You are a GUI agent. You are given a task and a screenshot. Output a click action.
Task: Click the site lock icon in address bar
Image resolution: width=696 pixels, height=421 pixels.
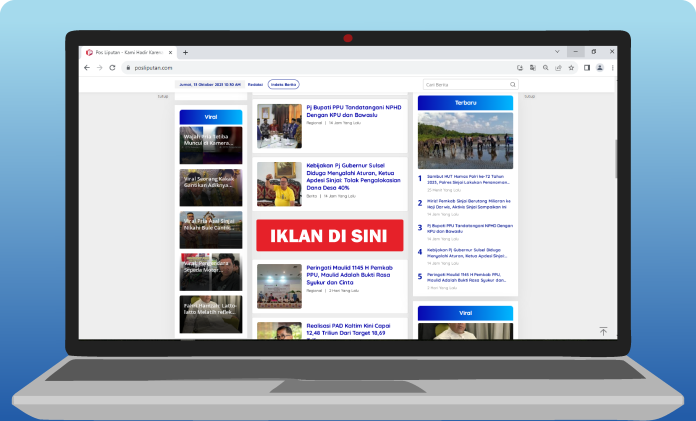[x=128, y=68]
